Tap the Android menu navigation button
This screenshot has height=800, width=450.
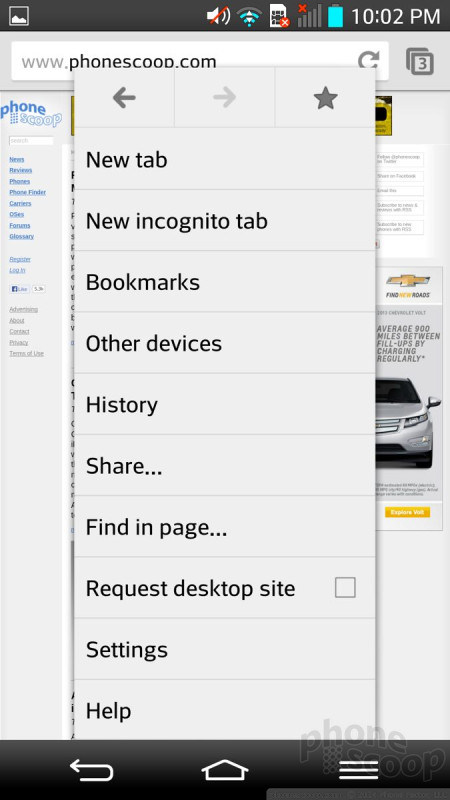(359, 769)
